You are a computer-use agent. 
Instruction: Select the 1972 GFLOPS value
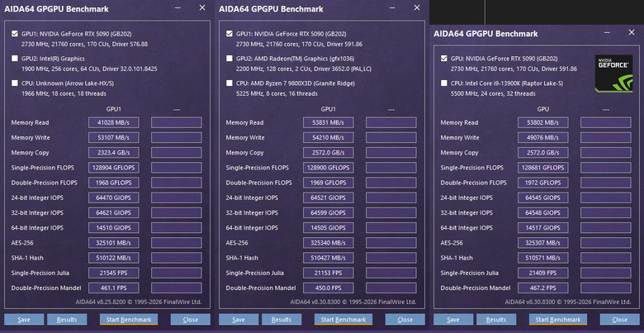click(543, 183)
